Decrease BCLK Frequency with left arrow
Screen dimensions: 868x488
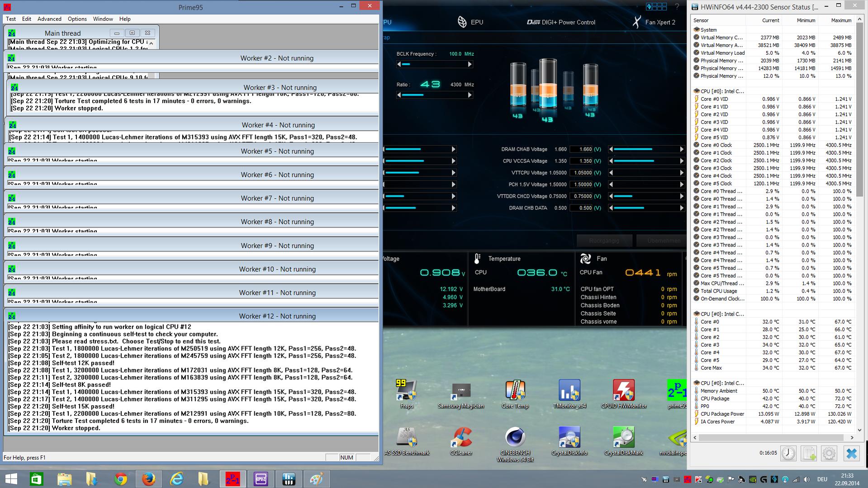(399, 64)
